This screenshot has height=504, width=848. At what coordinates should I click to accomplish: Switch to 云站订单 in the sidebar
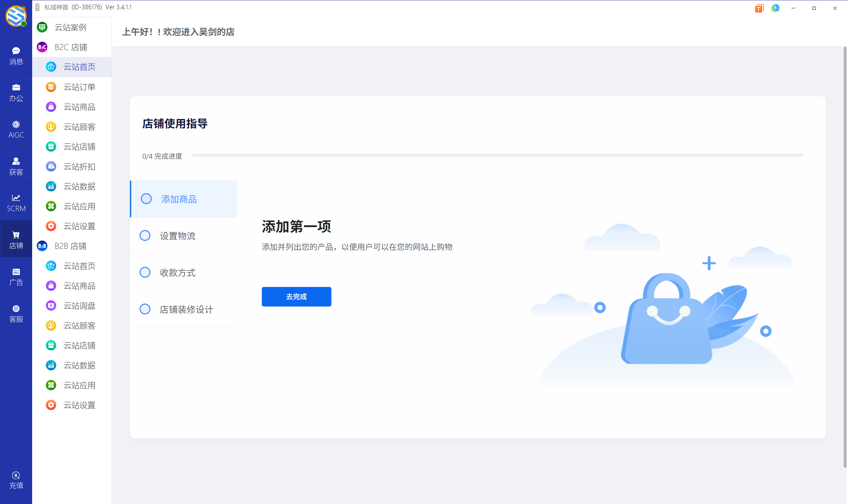point(80,86)
